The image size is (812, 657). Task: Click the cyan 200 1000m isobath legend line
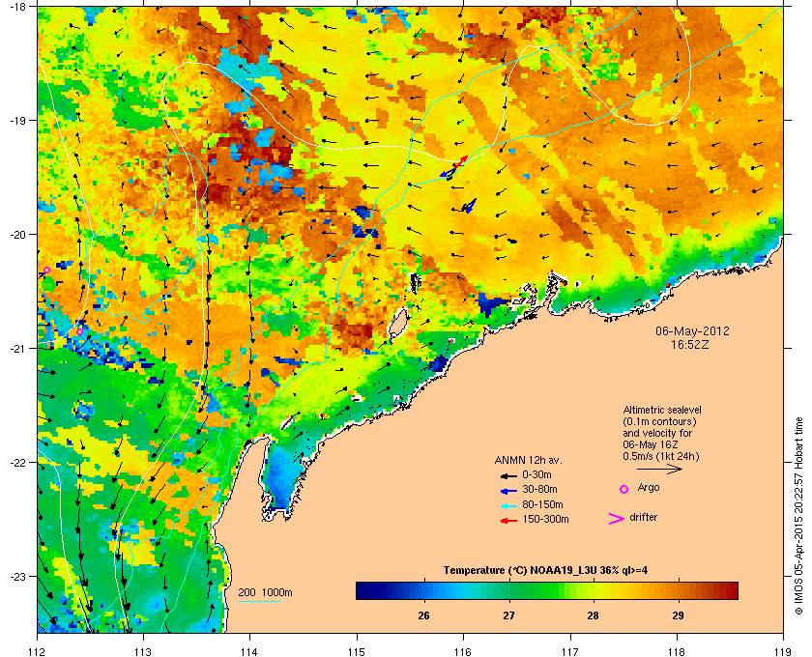260,602
